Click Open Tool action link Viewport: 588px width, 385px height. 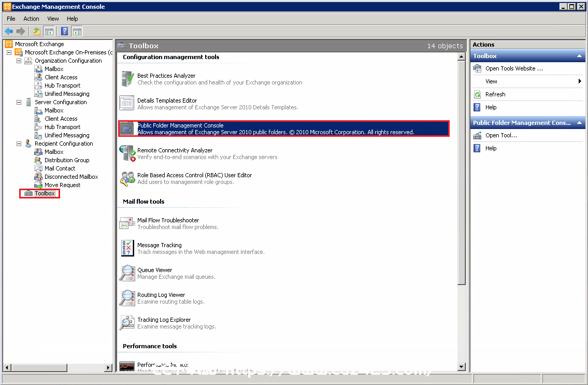pyautogui.click(x=501, y=135)
